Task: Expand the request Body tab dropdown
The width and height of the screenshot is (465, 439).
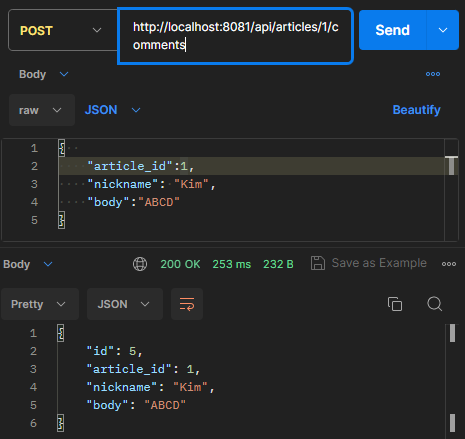Action: click(x=44, y=74)
